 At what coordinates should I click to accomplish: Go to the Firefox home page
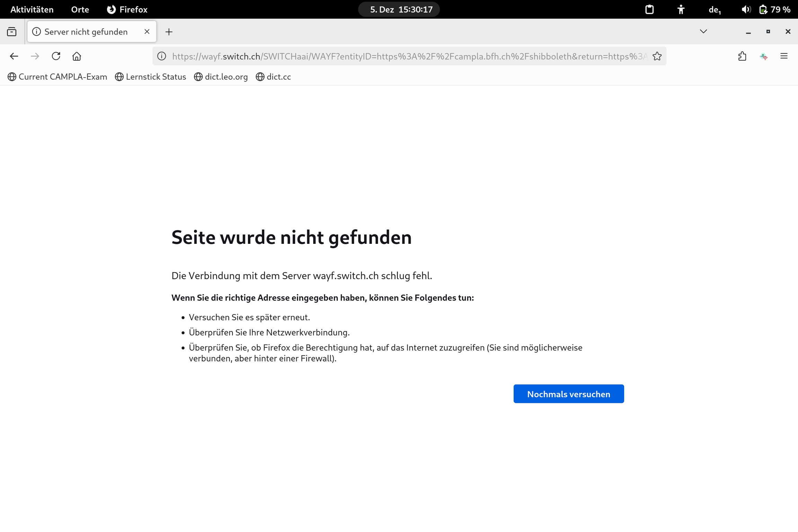pyautogui.click(x=77, y=56)
